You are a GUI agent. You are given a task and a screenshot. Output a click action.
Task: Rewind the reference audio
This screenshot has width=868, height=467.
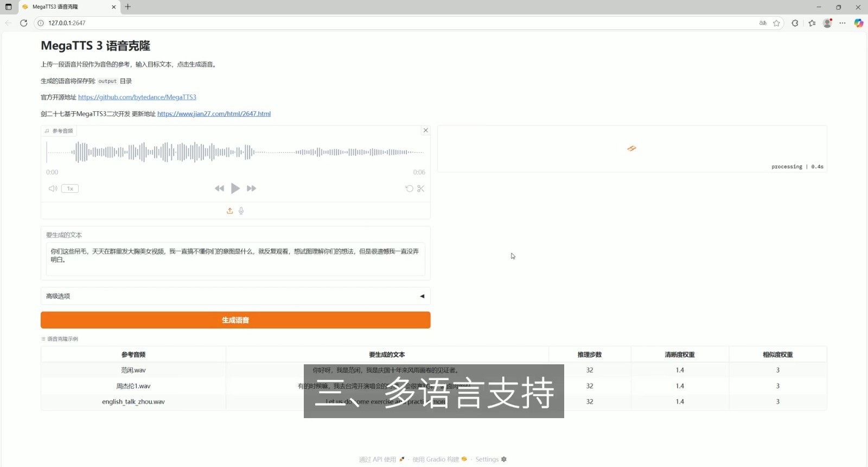[219, 188]
